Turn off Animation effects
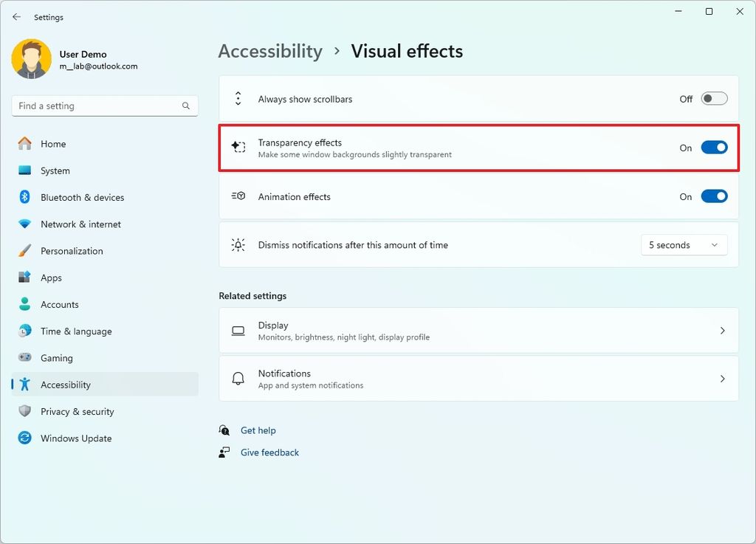756x544 pixels. [x=713, y=196]
